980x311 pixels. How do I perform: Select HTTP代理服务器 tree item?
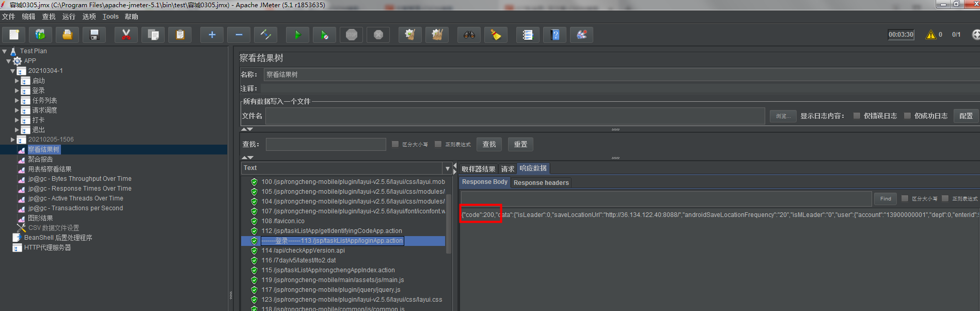(48, 247)
